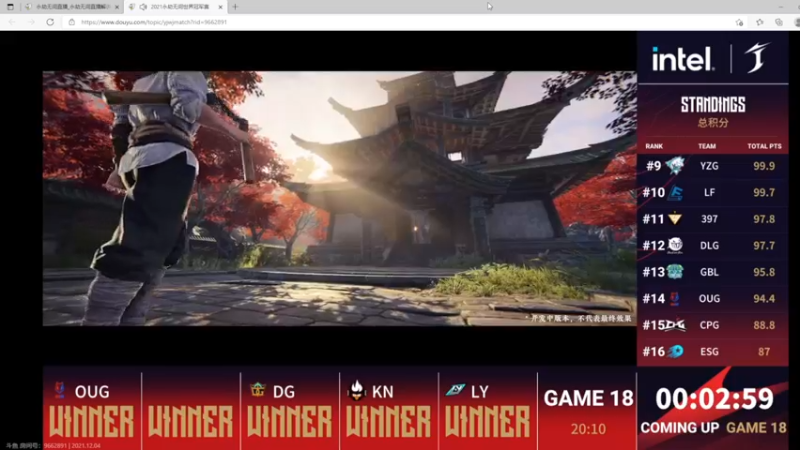Click the 20:10 scheduled time
The image size is (800, 450).
click(x=588, y=429)
